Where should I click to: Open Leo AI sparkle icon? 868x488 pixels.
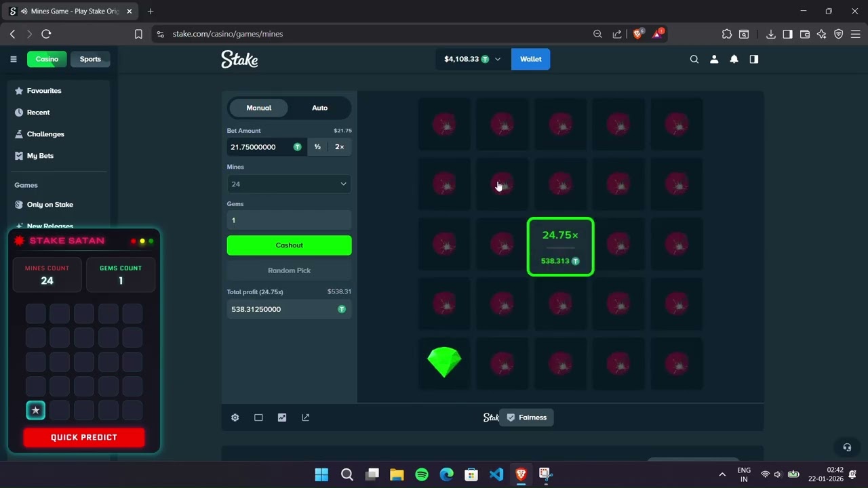(822, 34)
